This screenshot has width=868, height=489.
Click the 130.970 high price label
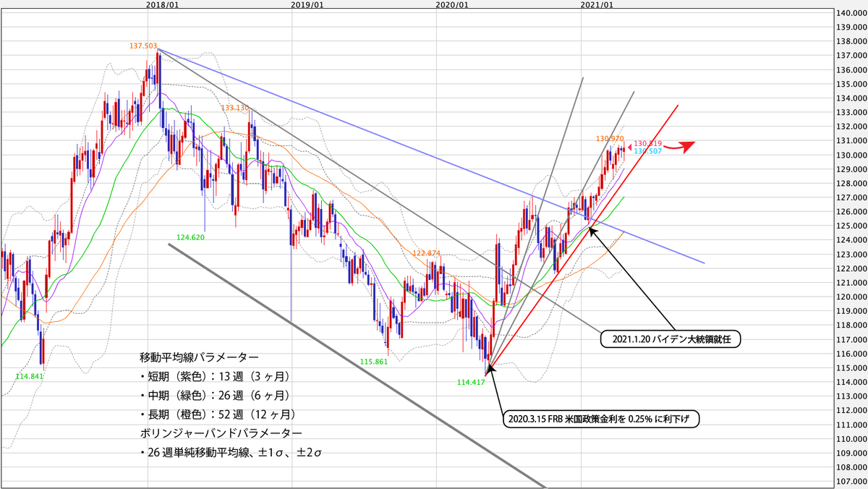(610, 137)
